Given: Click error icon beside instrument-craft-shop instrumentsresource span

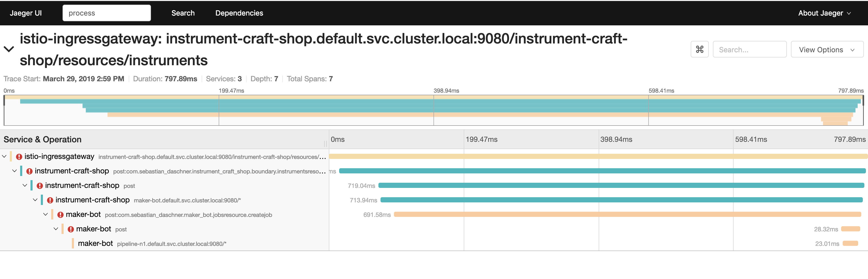Looking at the screenshot, I should [x=30, y=171].
